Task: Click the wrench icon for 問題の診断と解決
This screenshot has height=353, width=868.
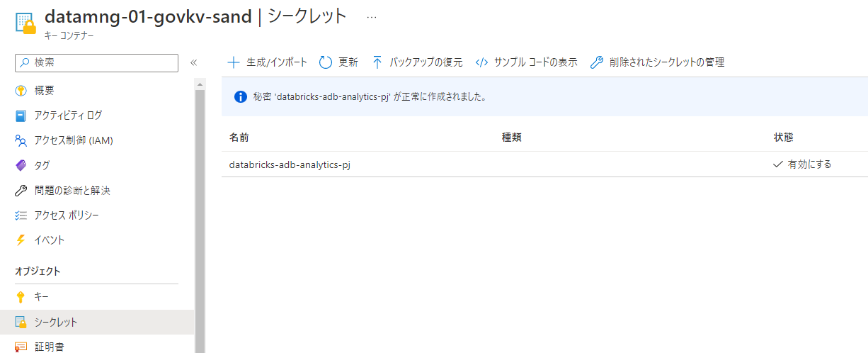Action: 21,190
